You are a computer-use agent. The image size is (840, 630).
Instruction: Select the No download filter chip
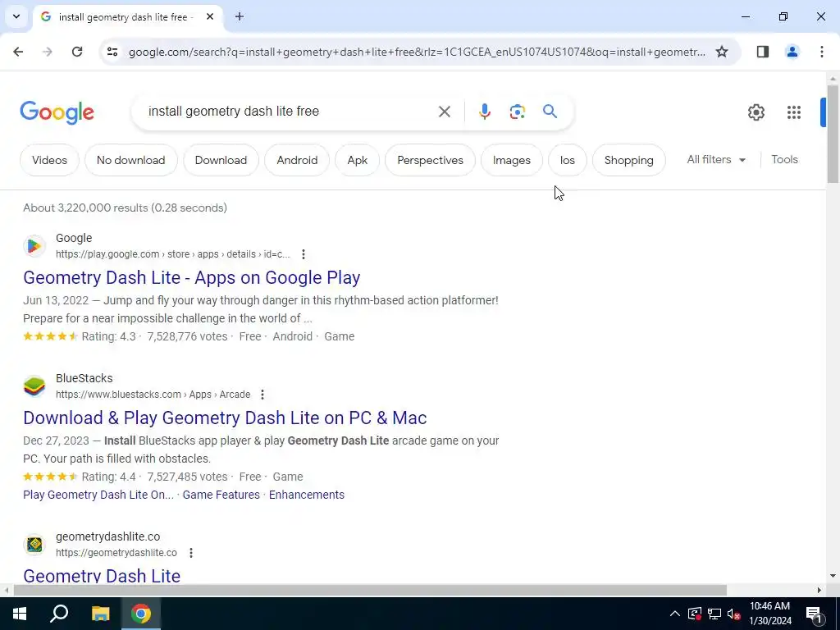tap(130, 160)
